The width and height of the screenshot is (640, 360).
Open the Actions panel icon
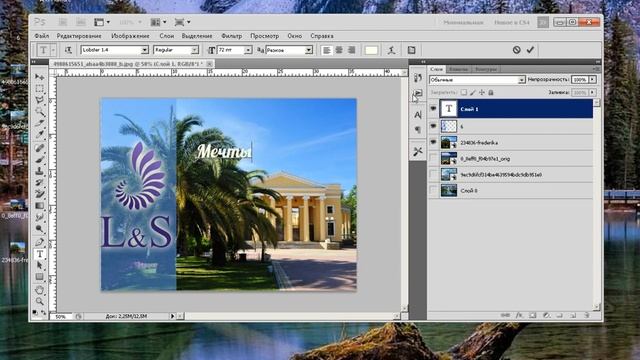(418, 93)
